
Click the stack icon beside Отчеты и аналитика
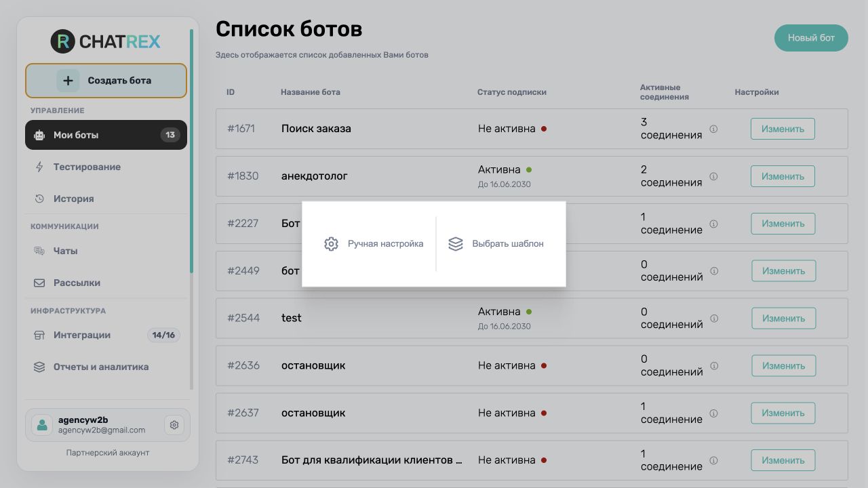pos(39,367)
